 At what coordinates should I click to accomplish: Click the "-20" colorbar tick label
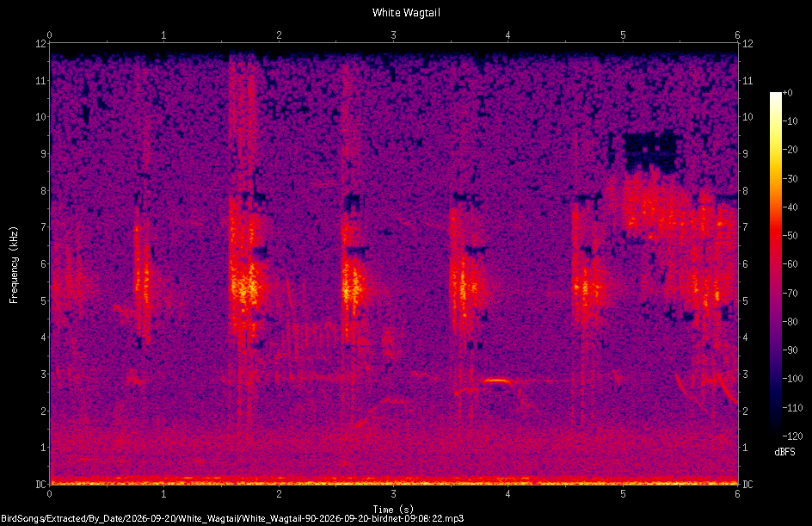point(790,150)
